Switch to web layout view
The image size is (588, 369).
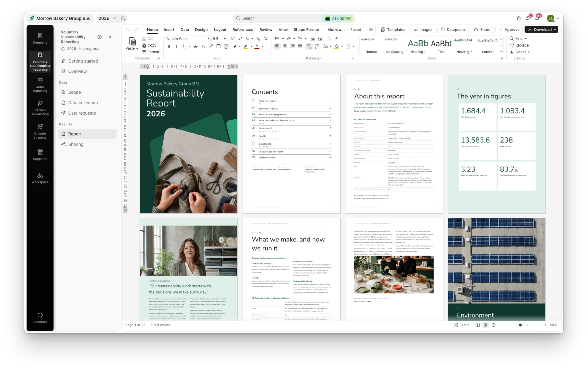click(x=493, y=325)
